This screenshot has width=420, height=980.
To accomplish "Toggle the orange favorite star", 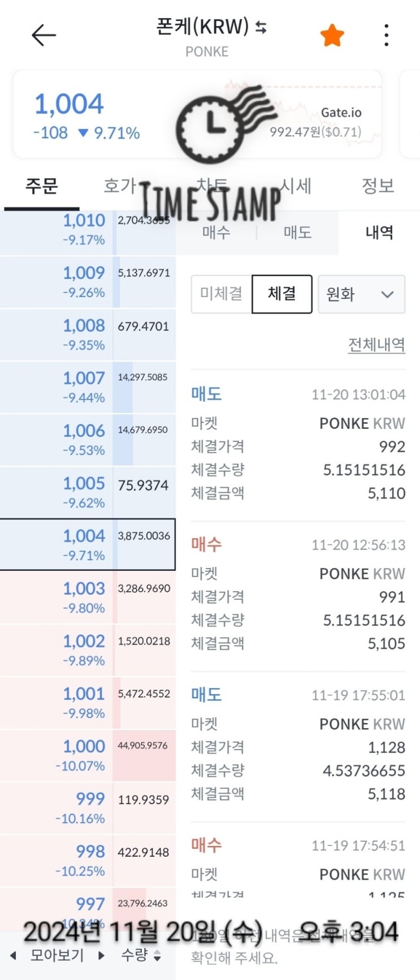I will point(332,36).
